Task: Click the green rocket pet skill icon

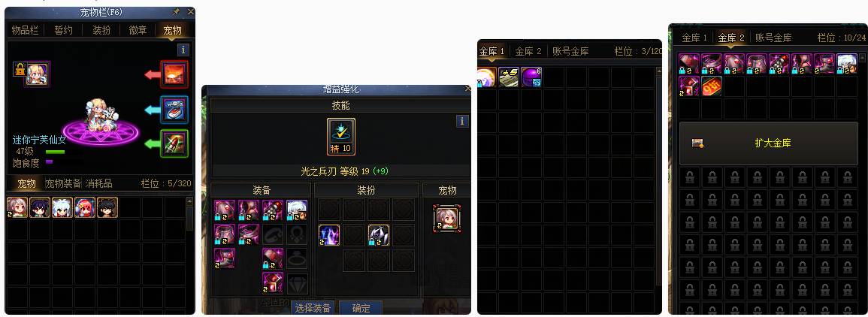Action: pyautogui.click(x=174, y=143)
